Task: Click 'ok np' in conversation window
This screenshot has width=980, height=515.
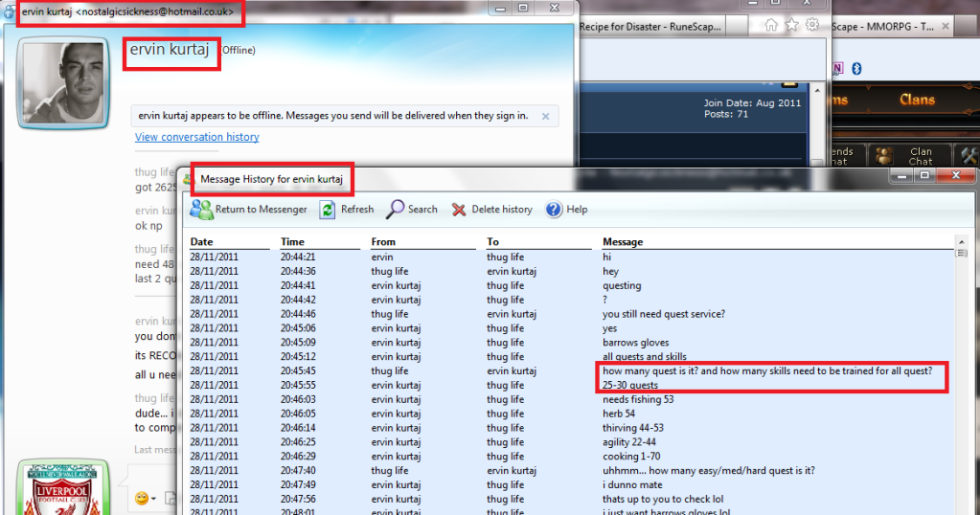Action: tap(148, 226)
